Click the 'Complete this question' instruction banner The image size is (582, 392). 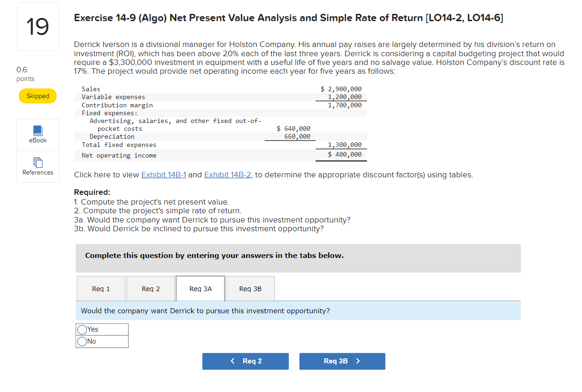pos(298,258)
